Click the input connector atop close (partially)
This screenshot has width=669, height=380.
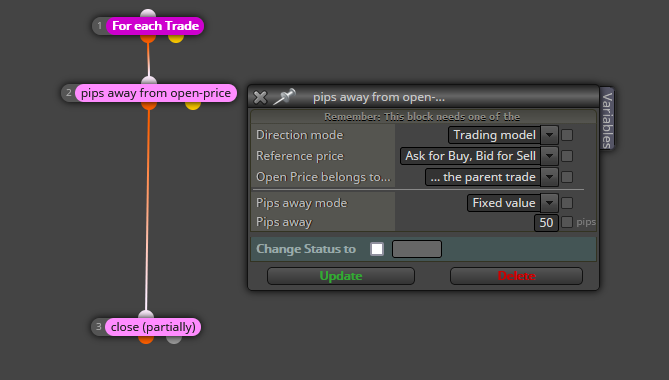(x=146, y=315)
